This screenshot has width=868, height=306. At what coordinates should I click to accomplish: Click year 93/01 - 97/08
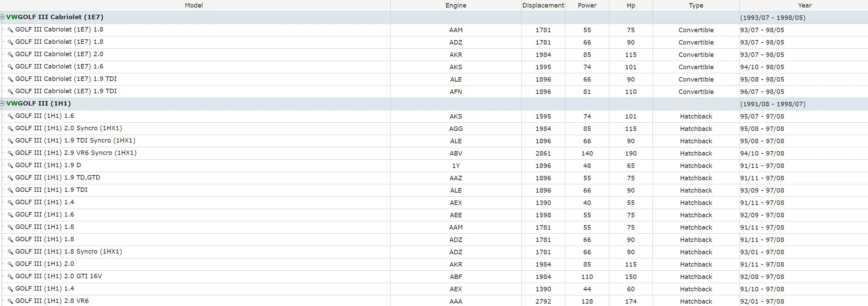pyautogui.click(x=762, y=252)
